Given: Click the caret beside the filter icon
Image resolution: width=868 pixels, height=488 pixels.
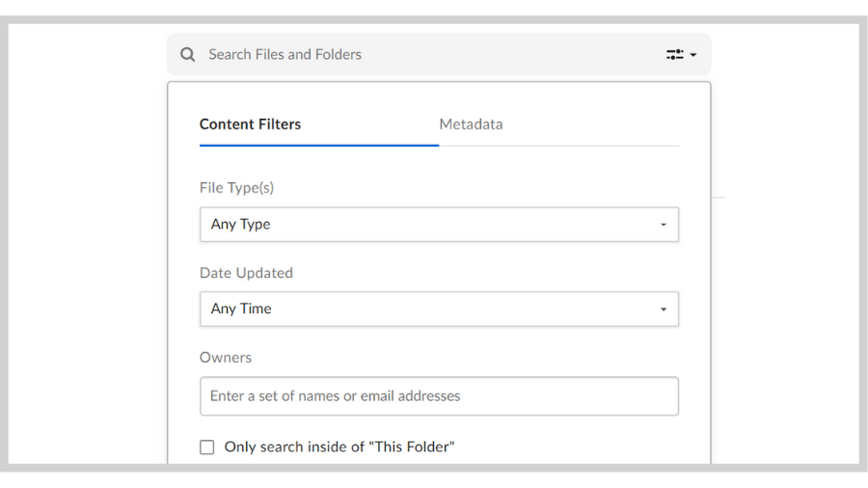Looking at the screenshot, I should [693, 55].
